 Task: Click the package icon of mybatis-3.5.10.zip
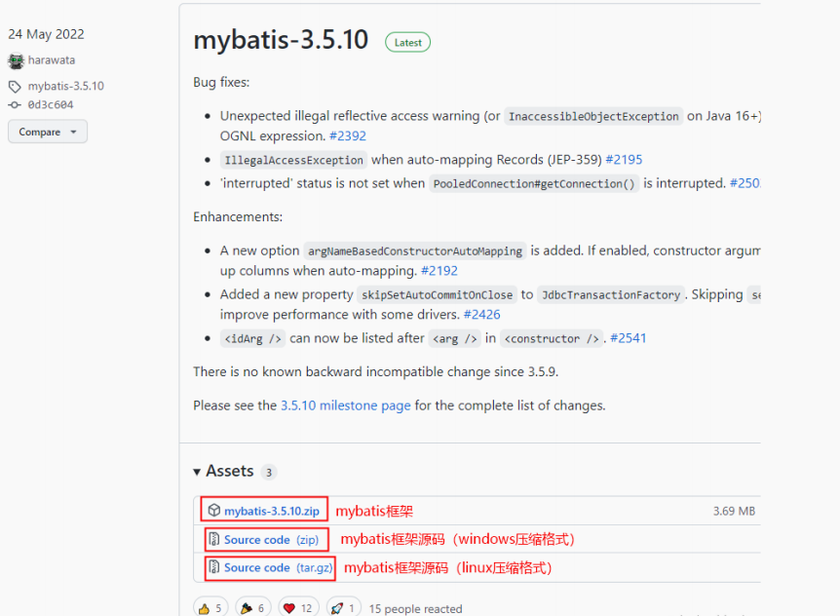(213, 511)
